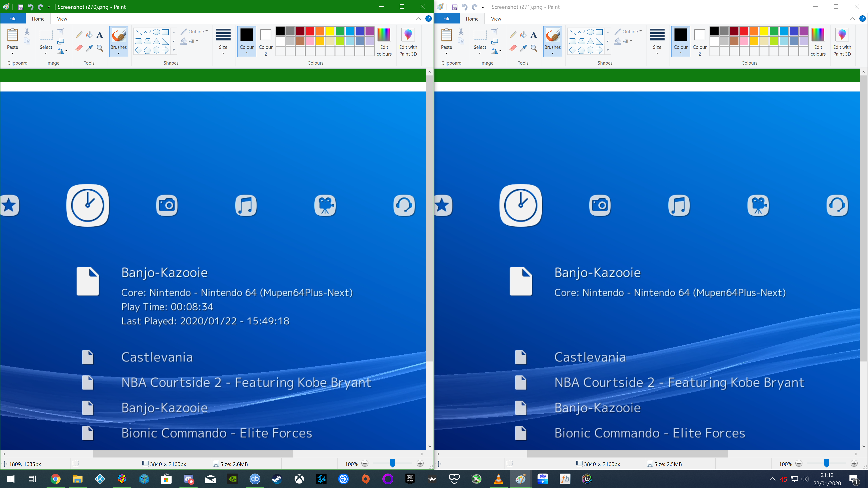Select Magnifier tool in left Paint window
The height and width of the screenshot is (488, 868).
(100, 48)
